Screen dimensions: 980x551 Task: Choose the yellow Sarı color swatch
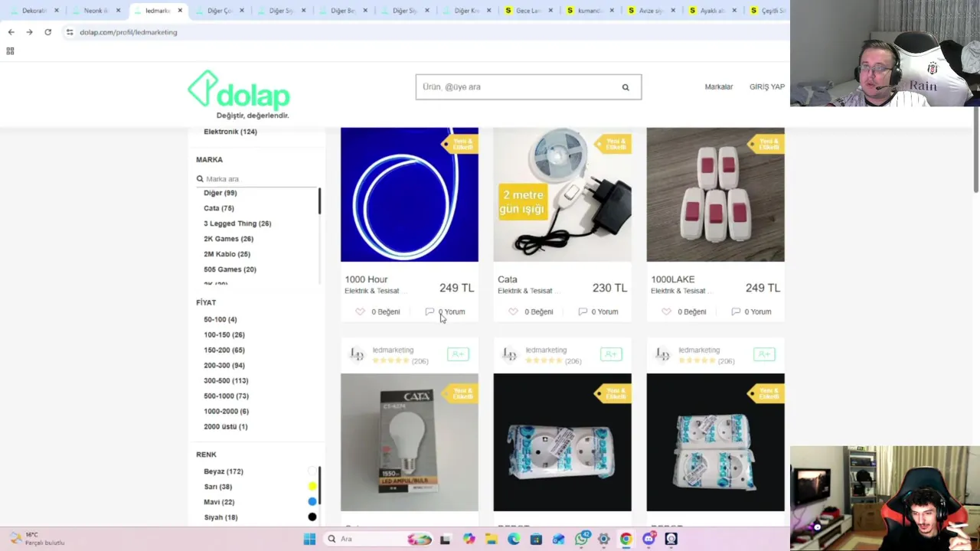pos(312,487)
